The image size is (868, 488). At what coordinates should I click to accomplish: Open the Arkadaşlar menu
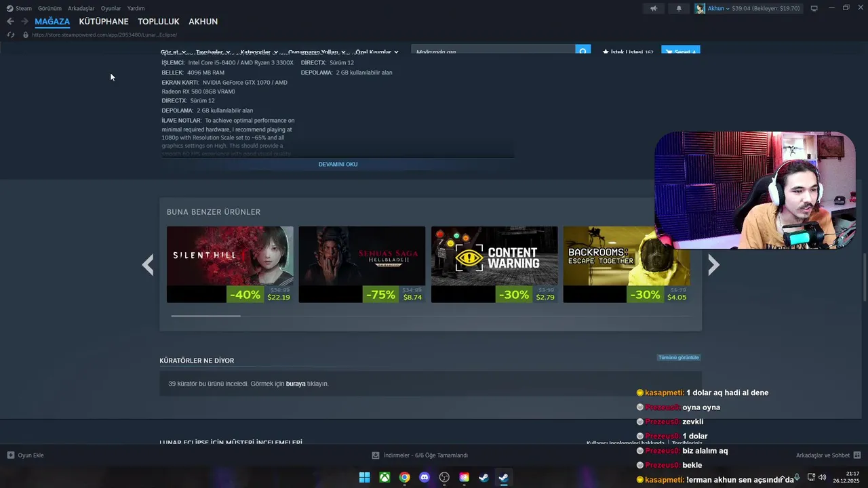tap(81, 8)
